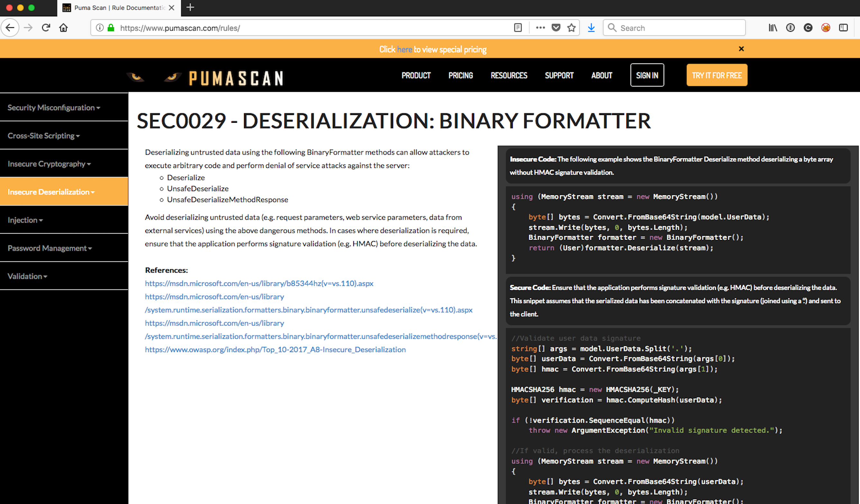
Task: Open the Library toolbar icon
Action: click(x=773, y=28)
